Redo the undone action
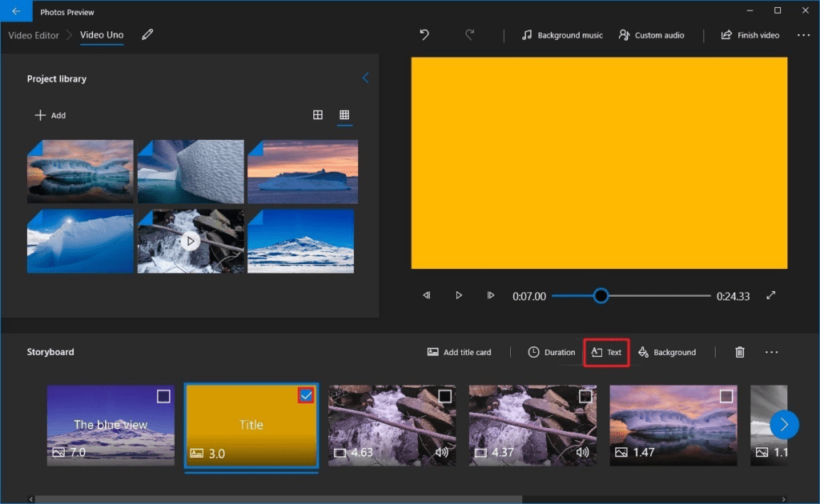Viewport: 820px width, 504px height. (470, 35)
